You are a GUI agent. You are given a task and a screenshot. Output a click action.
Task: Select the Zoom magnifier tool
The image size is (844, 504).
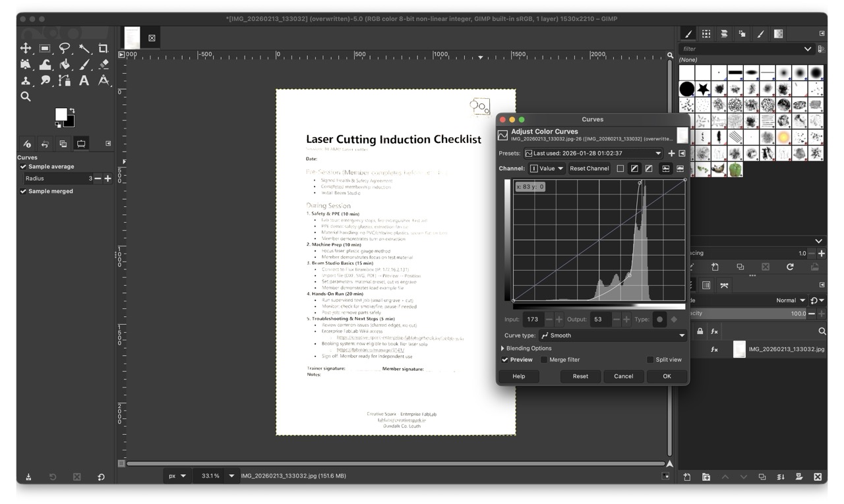(x=26, y=97)
